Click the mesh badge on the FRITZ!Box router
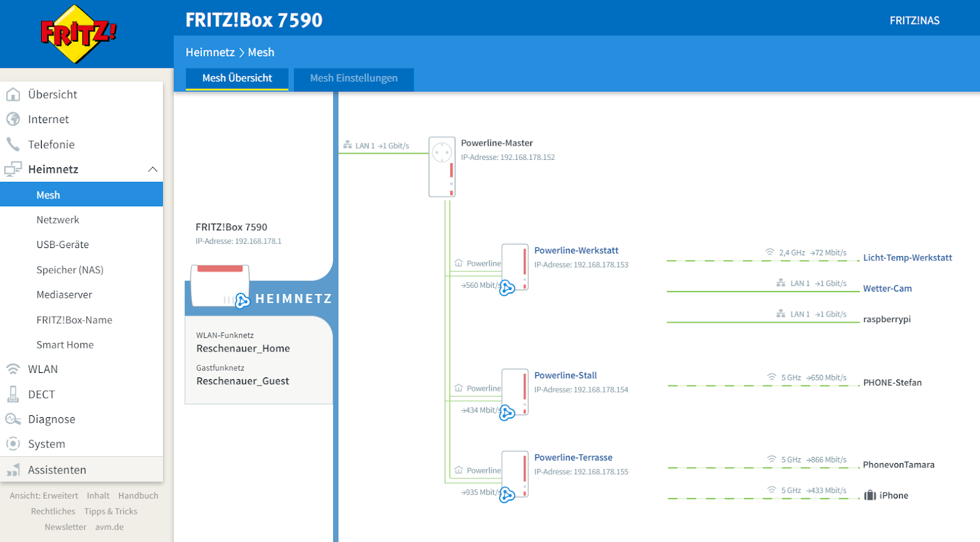This screenshot has height=542, width=980. click(243, 300)
